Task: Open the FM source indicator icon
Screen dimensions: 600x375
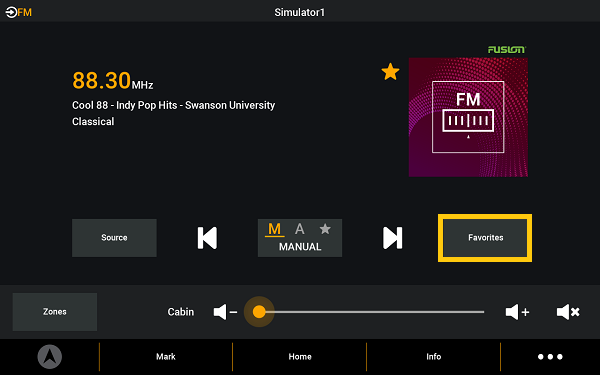Action: [18, 12]
